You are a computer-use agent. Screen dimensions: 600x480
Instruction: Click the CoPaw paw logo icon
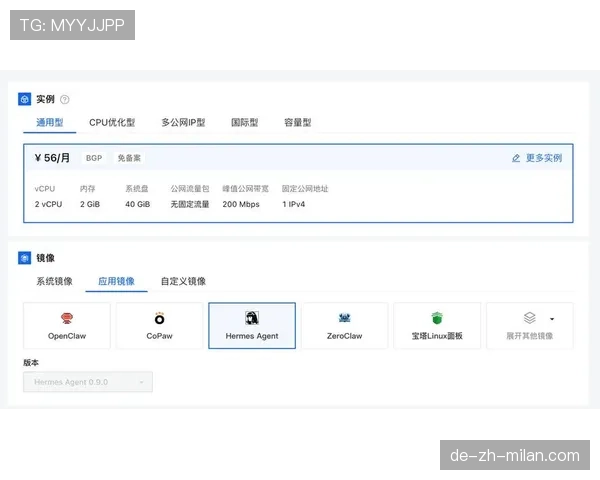160,318
